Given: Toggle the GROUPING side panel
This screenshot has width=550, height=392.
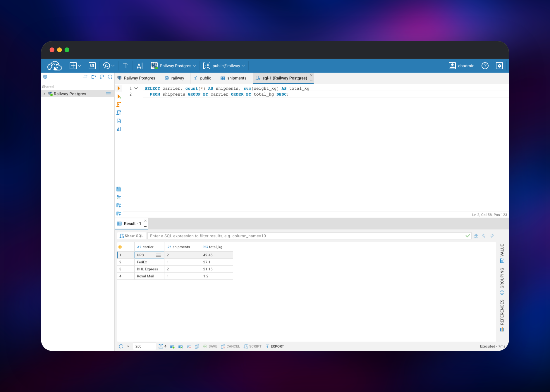Looking at the screenshot, I should point(502,281).
